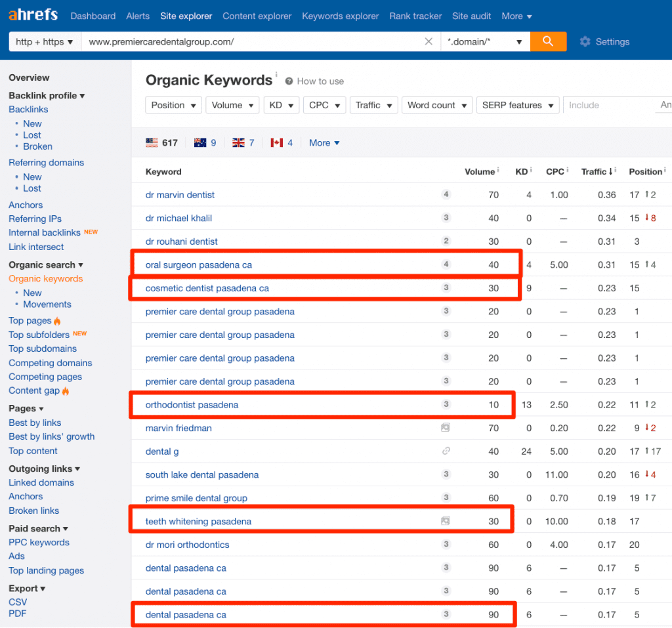Open Site audit tab
This screenshot has height=628, width=672.
click(471, 16)
